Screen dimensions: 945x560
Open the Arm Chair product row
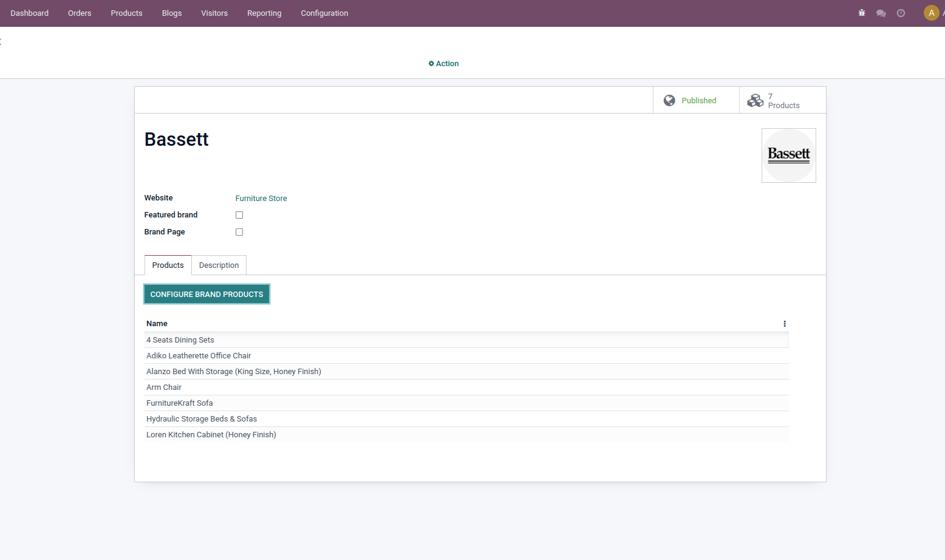164,388
